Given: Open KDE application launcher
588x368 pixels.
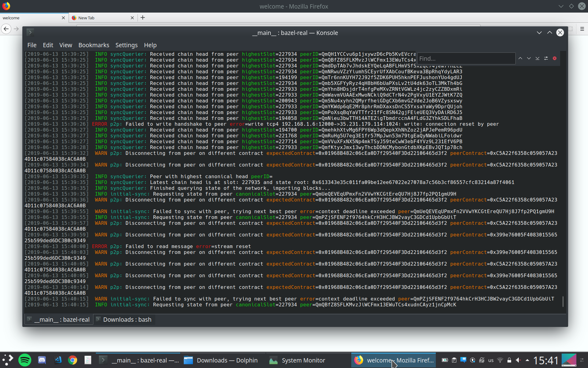Looking at the screenshot, I should point(8,360).
